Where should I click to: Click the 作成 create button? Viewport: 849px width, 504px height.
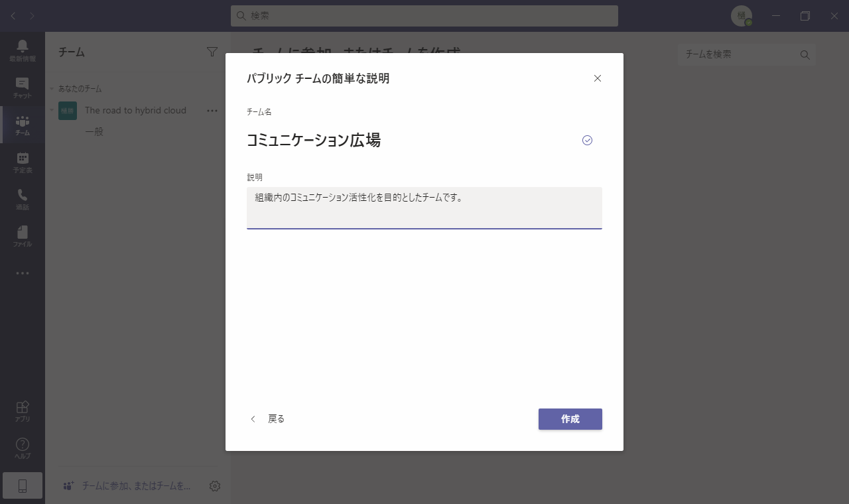[570, 419]
